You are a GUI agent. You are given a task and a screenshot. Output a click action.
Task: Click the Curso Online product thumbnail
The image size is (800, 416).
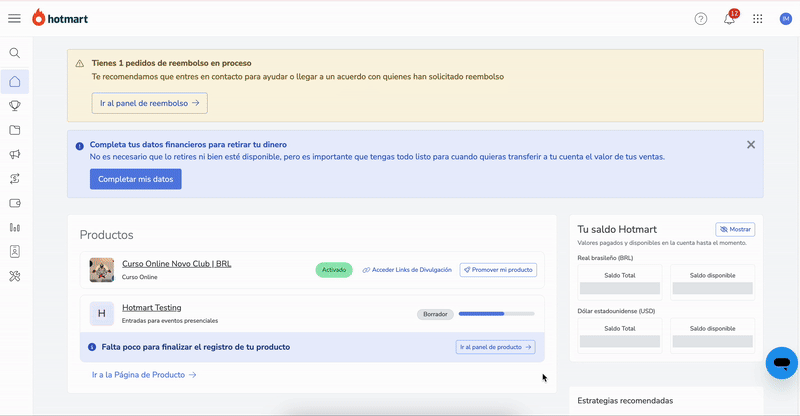coord(102,270)
